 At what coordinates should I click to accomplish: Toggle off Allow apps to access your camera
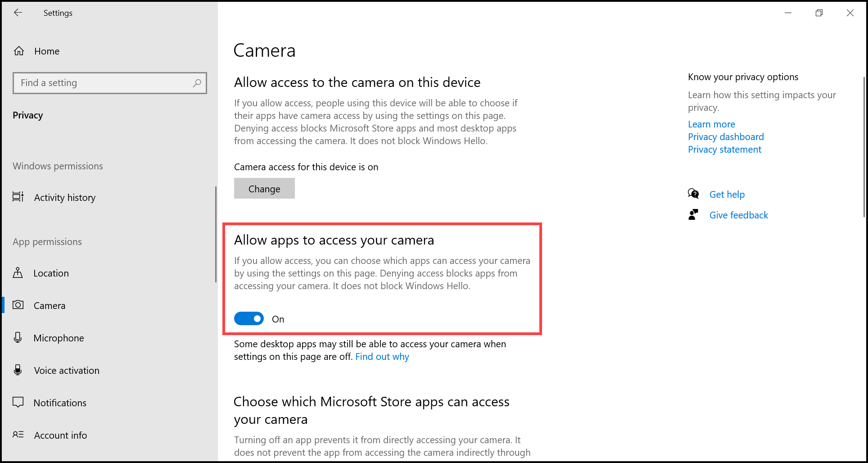click(x=249, y=318)
